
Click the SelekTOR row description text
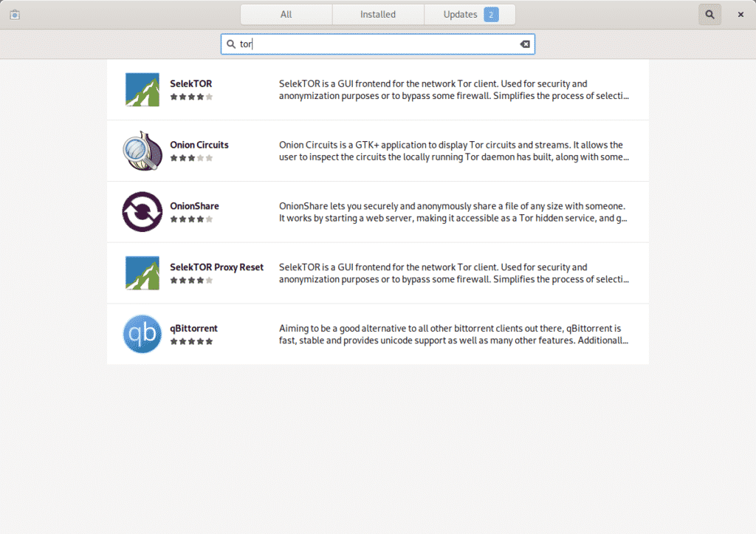[x=454, y=89]
